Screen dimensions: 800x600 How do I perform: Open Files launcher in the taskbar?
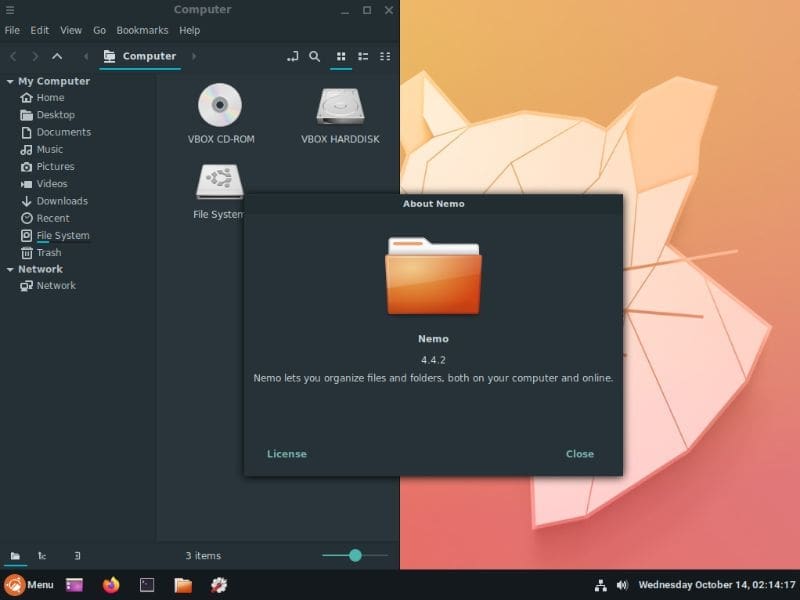tap(183, 585)
